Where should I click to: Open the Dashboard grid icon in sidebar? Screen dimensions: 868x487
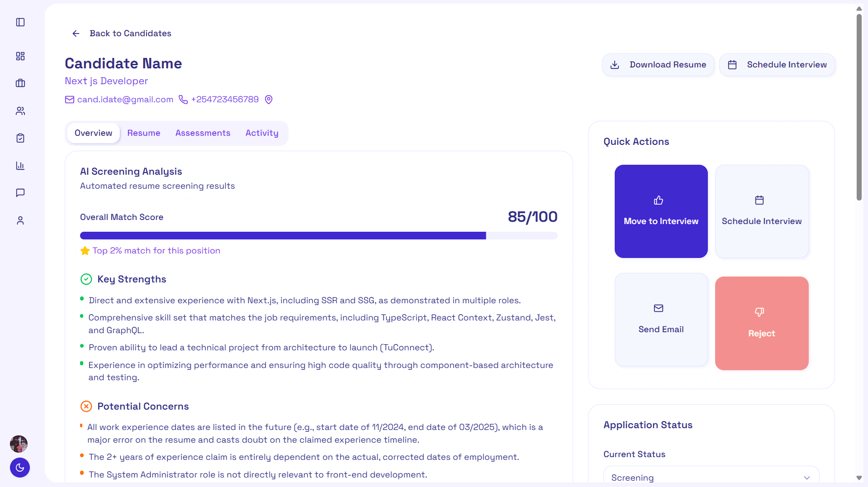[20, 56]
